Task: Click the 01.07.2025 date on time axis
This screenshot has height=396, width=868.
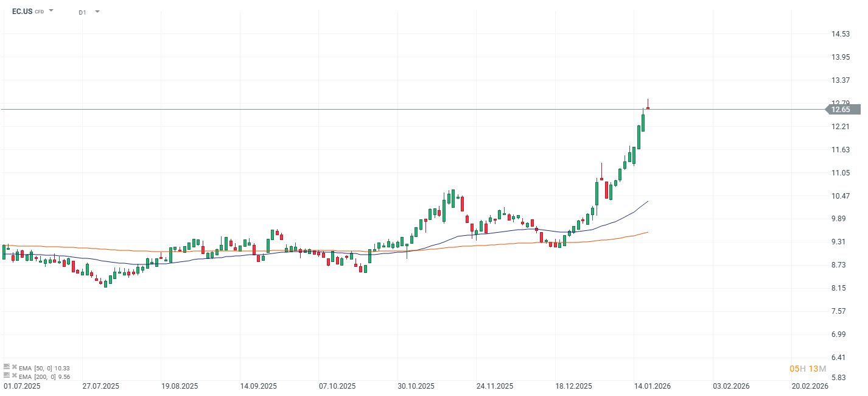Action: tap(23, 386)
